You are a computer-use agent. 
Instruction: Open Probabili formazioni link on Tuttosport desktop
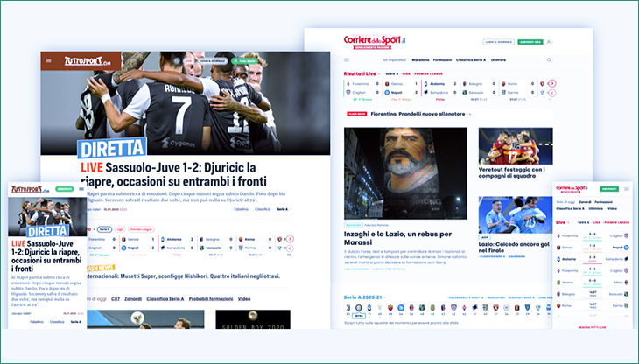[211, 299]
